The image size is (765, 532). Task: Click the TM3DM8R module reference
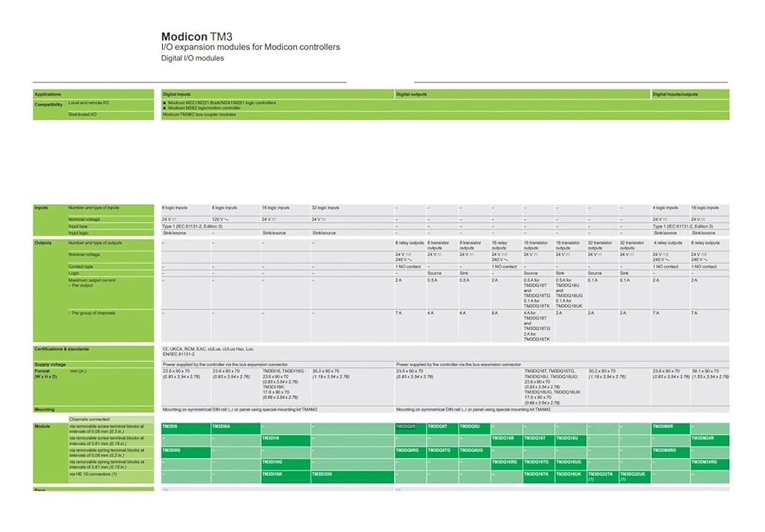(663, 427)
